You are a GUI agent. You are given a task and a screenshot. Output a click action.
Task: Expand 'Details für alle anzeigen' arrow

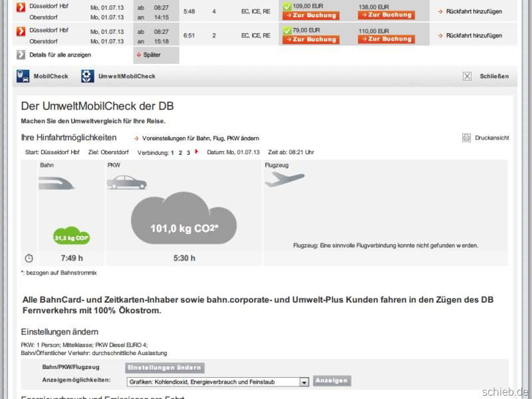(21, 55)
